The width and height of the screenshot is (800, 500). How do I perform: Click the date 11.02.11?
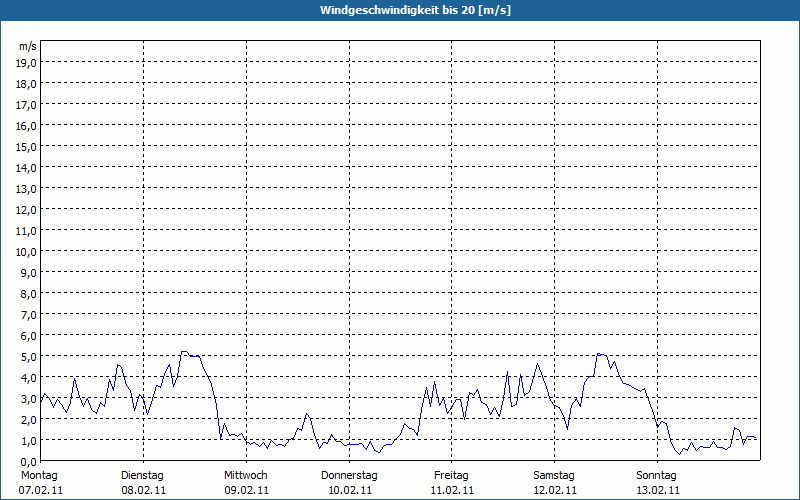[452, 491]
